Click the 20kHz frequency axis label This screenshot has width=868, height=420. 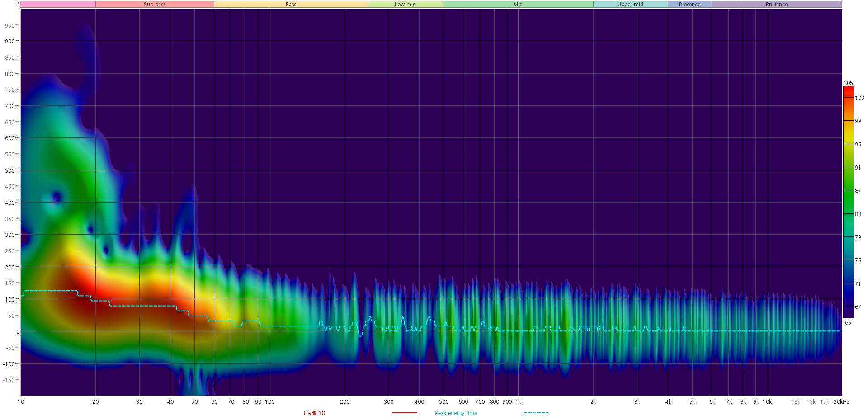coord(841,402)
